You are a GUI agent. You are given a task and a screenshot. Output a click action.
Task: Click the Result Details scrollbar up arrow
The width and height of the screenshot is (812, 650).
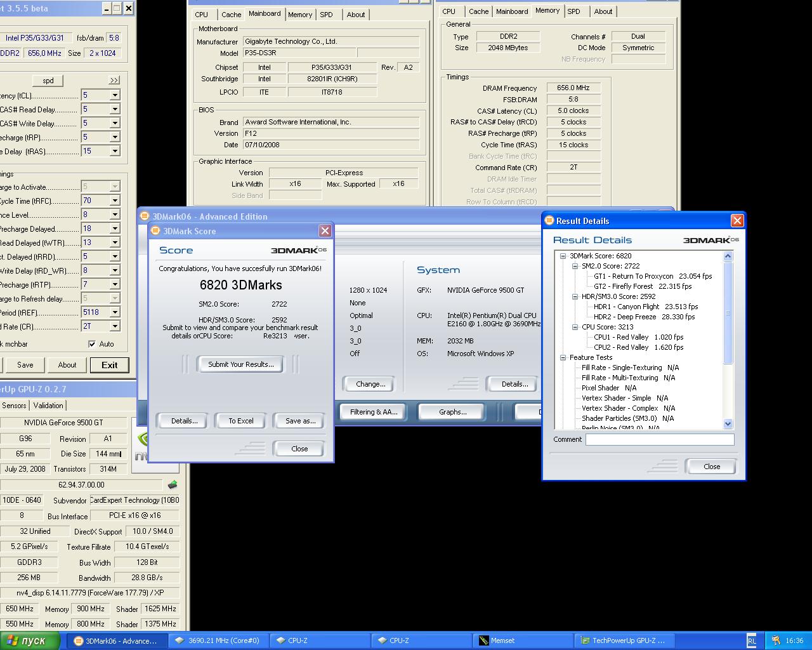click(728, 256)
